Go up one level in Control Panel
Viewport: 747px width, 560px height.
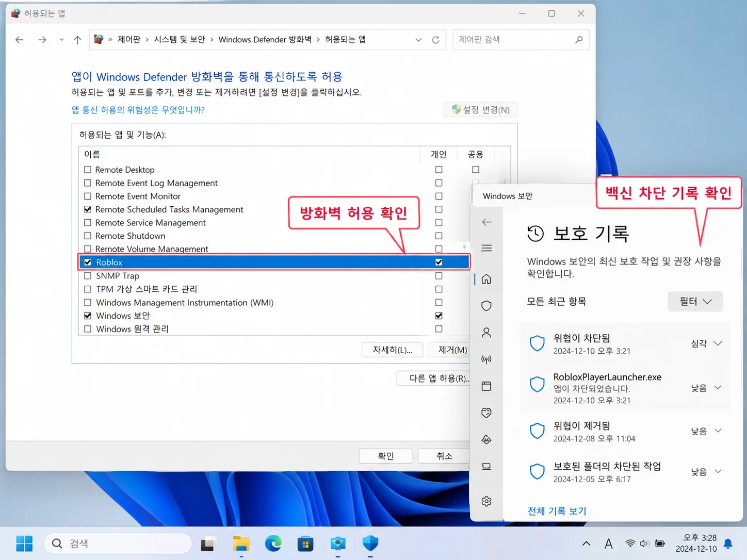coord(77,40)
